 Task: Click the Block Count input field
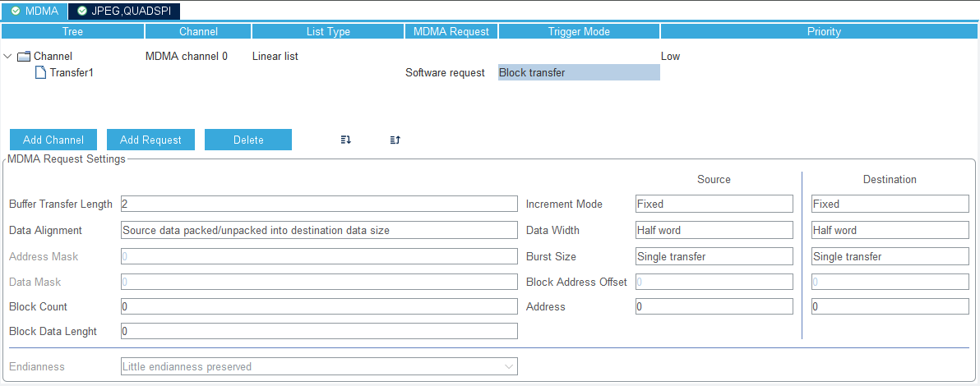click(319, 306)
